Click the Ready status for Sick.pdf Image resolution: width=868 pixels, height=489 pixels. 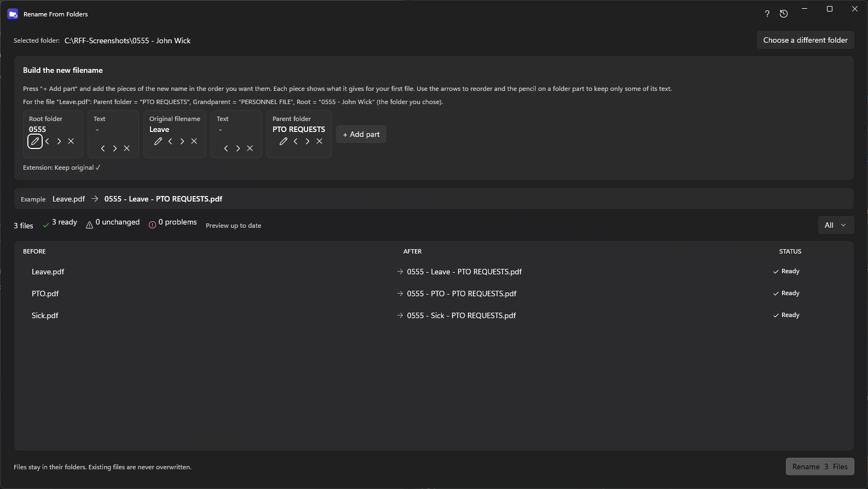tap(786, 315)
